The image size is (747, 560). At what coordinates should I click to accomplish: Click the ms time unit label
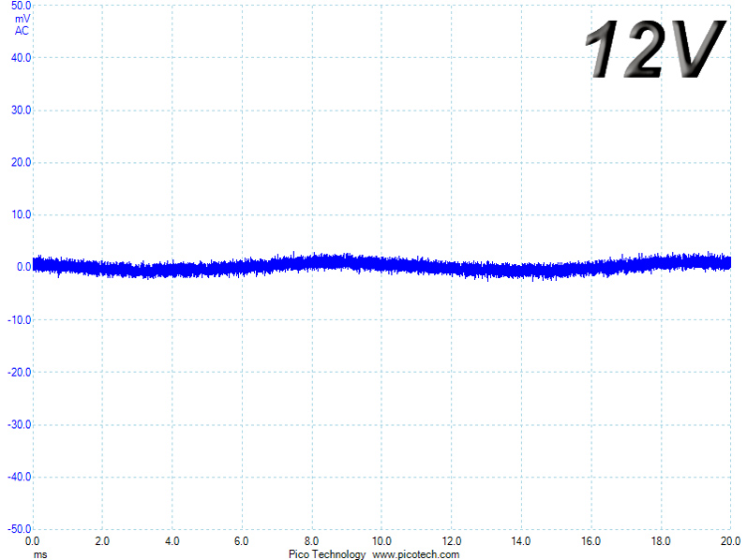pos(40,554)
